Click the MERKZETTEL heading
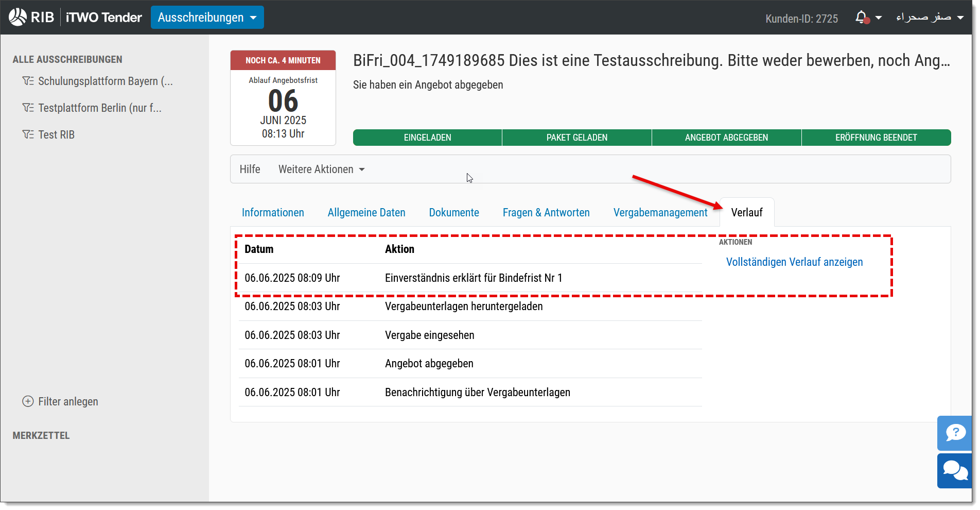The width and height of the screenshot is (980, 510). click(41, 436)
